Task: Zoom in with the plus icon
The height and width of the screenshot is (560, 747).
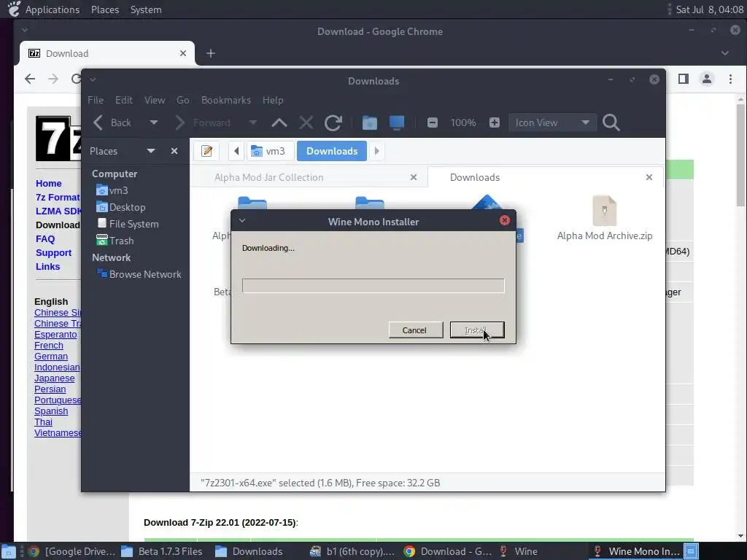Action: click(x=495, y=122)
